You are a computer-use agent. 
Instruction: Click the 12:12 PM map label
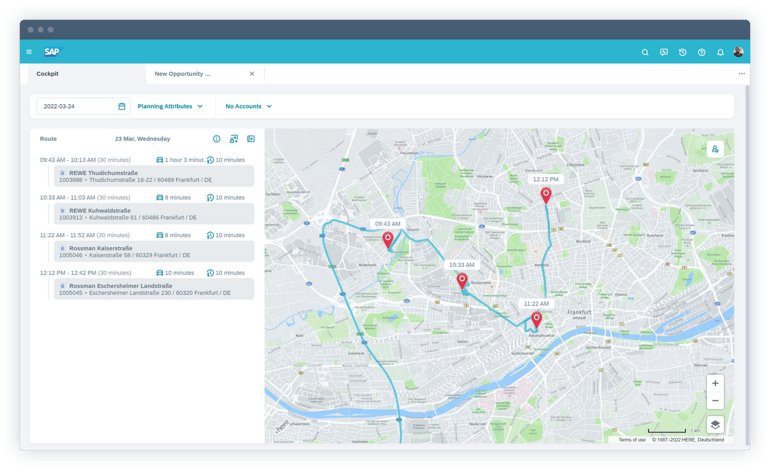pos(546,179)
